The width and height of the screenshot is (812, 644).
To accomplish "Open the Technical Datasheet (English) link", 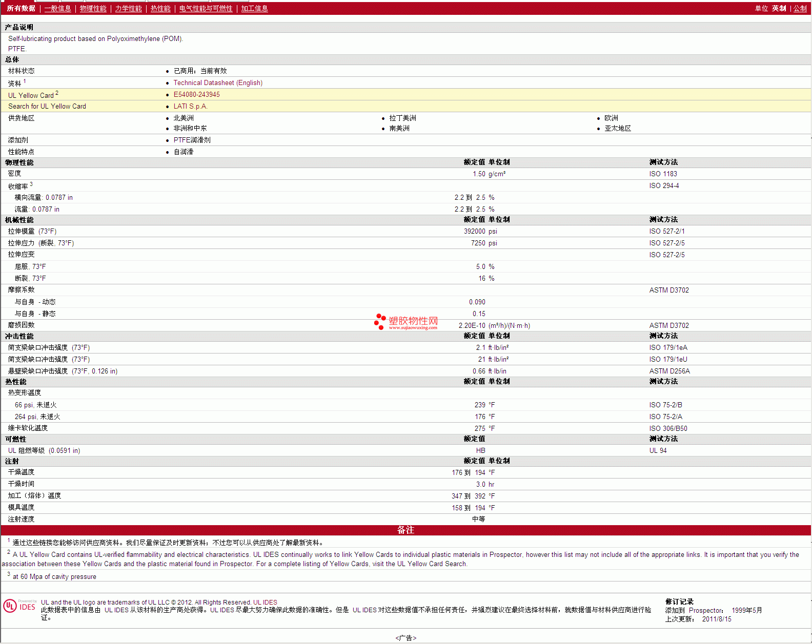I will [x=218, y=83].
